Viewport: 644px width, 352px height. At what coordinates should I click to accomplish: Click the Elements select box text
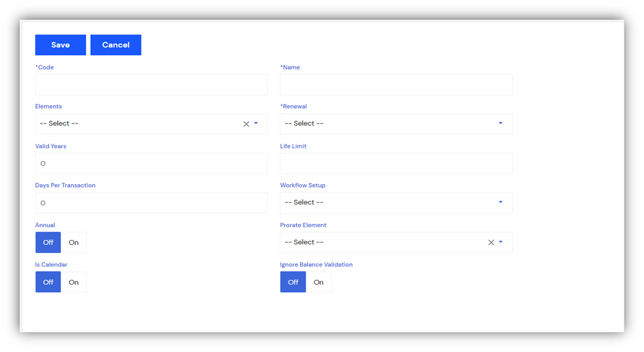point(59,124)
